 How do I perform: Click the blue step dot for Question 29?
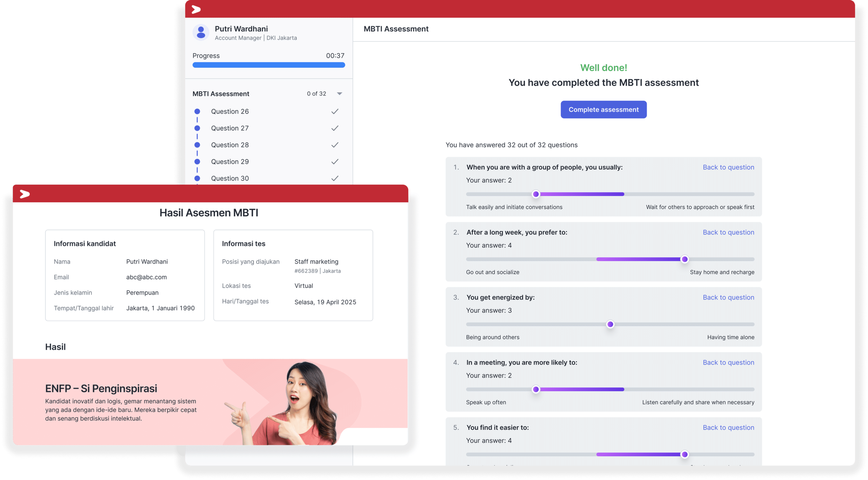[x=197, y=162]
